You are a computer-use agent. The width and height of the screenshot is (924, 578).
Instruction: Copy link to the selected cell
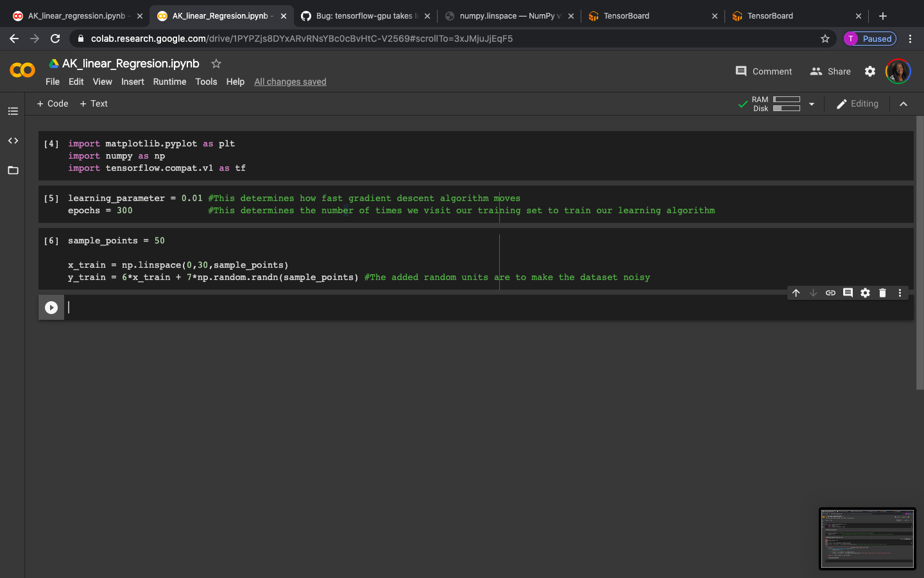coord(830,293)
